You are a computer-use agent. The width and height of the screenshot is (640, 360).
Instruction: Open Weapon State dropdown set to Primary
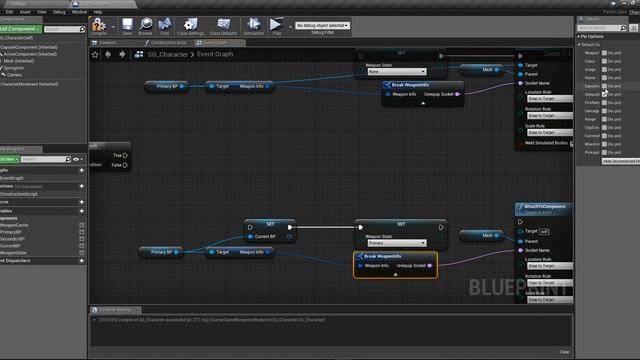397,243
